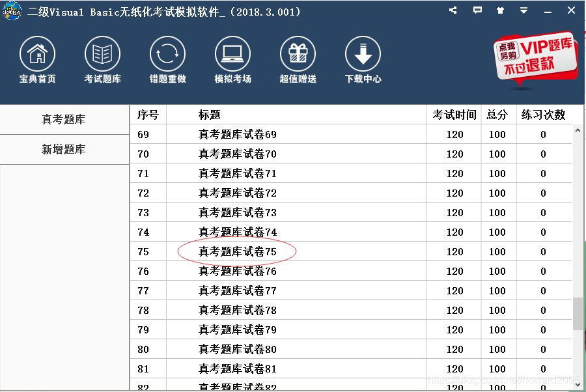Image resolution: width=586 pixels, height=392 pixels.
Task: Select 真考题库试卷76
Action: point(237,272)
